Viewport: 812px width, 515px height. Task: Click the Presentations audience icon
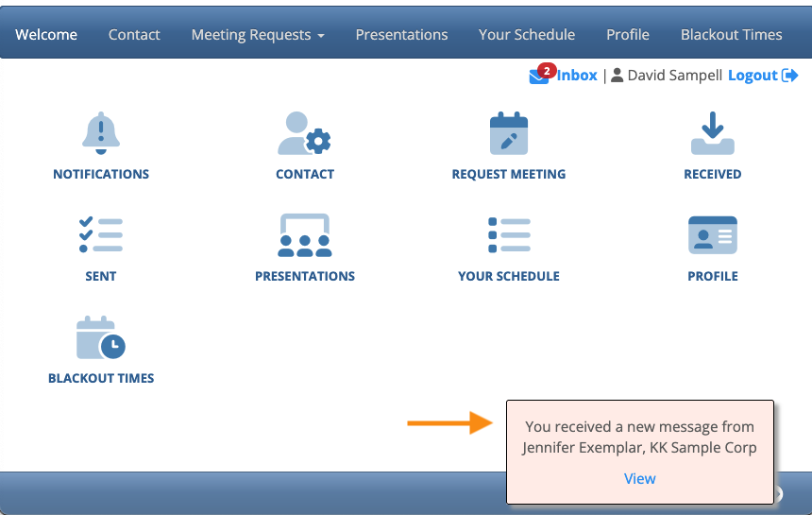304,235
